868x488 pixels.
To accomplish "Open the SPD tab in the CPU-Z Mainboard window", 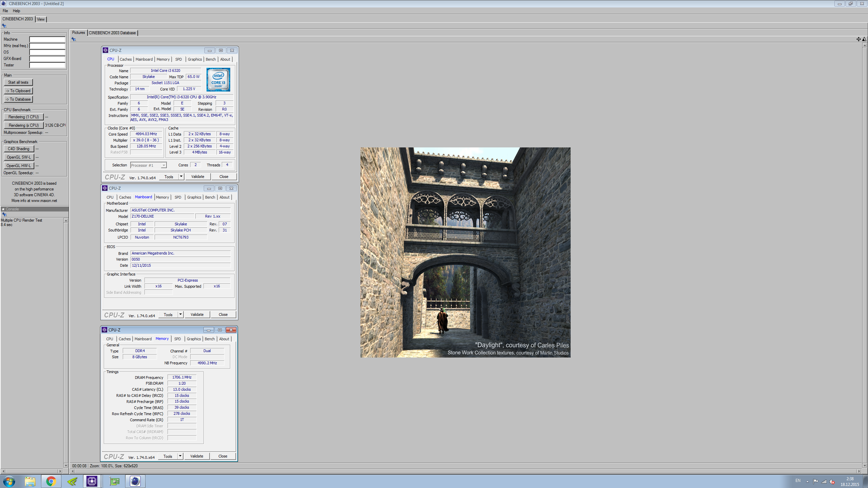I will [x=178, y=197].
